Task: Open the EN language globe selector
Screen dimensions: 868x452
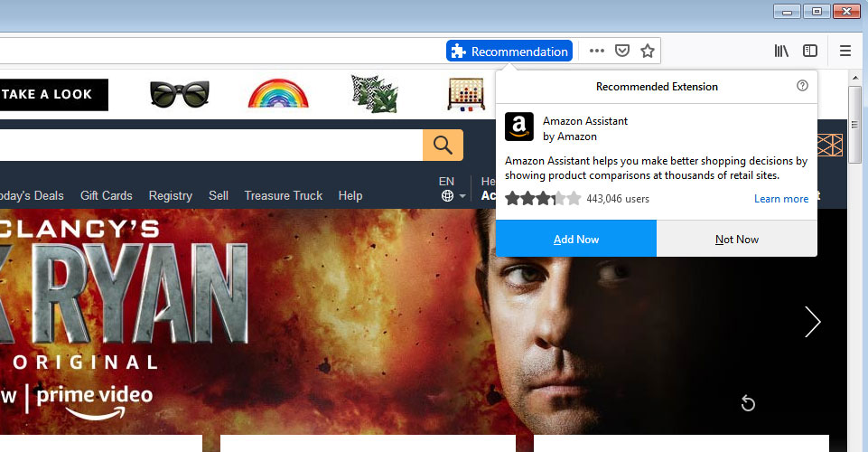Action: click(x=453, y=189)
